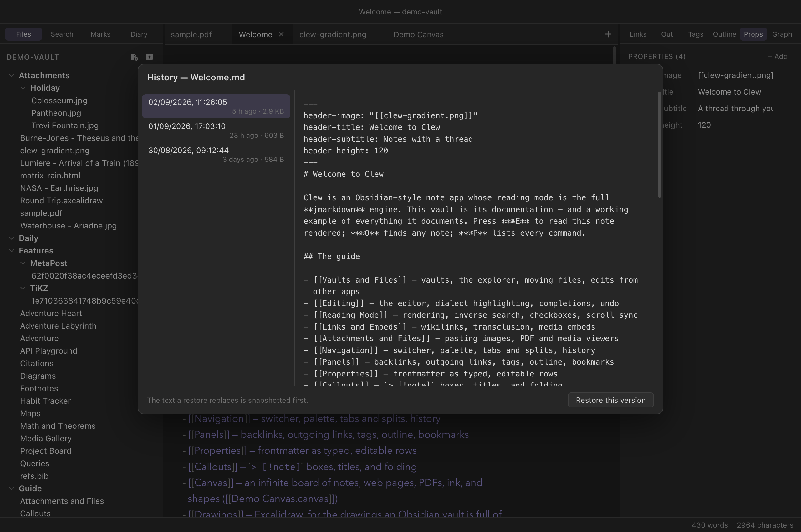This screenshot has height=532, width=801.
Task: Select the 02/09/2026, 11:26:05 history snapshot
Action: [x=216, y=106]
